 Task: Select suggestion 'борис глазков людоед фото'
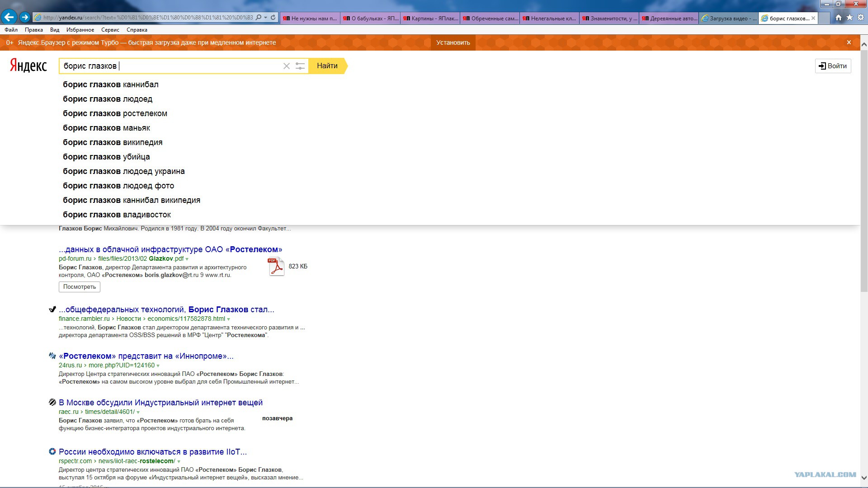coord(118,186)
